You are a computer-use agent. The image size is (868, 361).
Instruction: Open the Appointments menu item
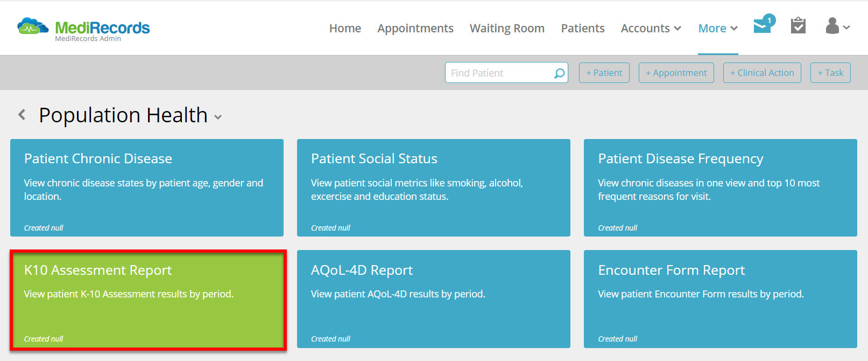coord(415,28)
